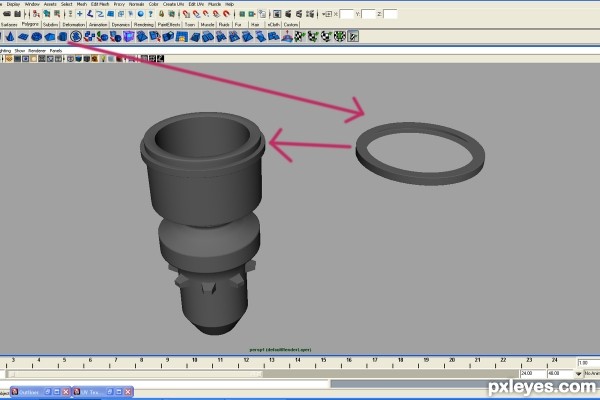Click the Y coordinate input field
Screen dimensions: 600x400
pos(368,14)
